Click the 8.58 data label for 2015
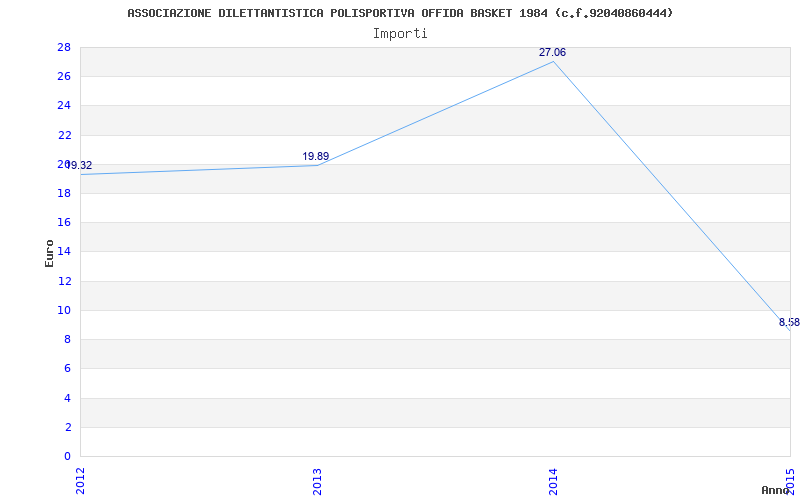Viewport: 800px width, 500px height. (x=789, y=322)
